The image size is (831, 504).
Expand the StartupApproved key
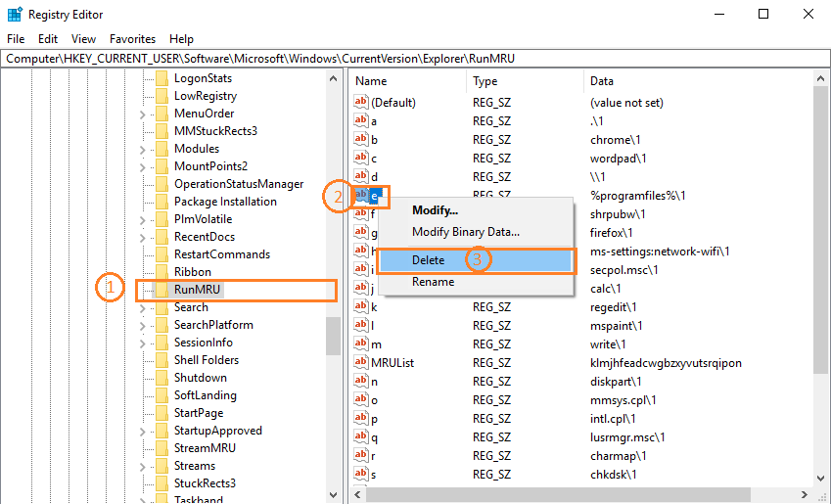click(143, 431)
